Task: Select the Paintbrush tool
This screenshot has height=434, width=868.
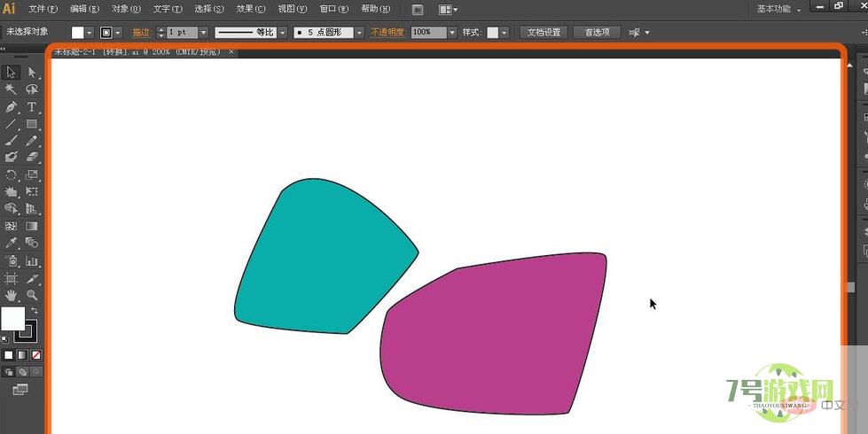Action: point(11,141)
